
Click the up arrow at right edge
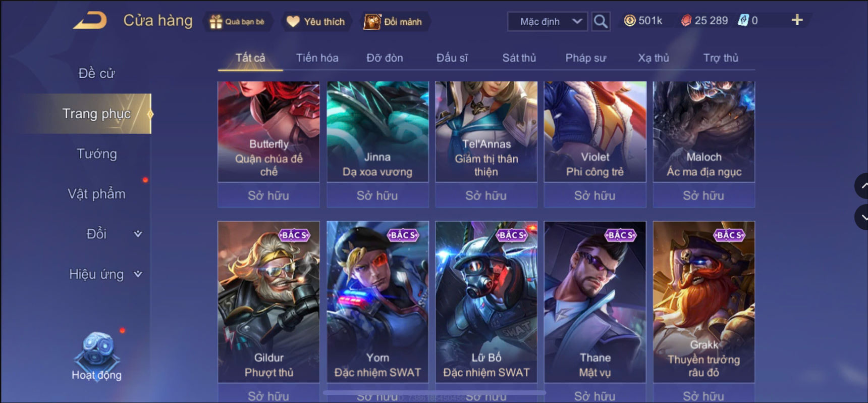tap(862, 186)
